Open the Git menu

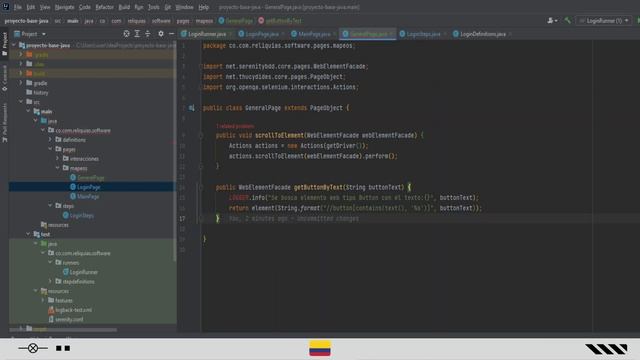pyautogui.click(x=168, y=7)
